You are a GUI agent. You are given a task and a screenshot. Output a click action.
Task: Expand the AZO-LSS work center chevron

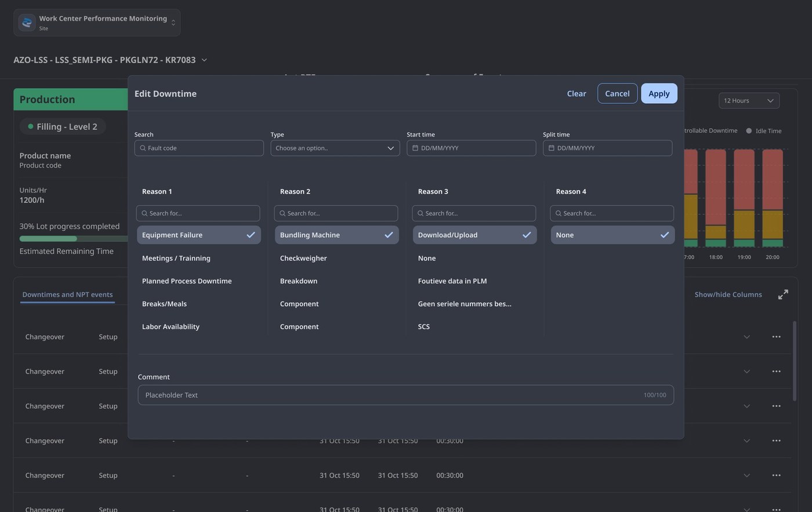[x=204, y=60]
